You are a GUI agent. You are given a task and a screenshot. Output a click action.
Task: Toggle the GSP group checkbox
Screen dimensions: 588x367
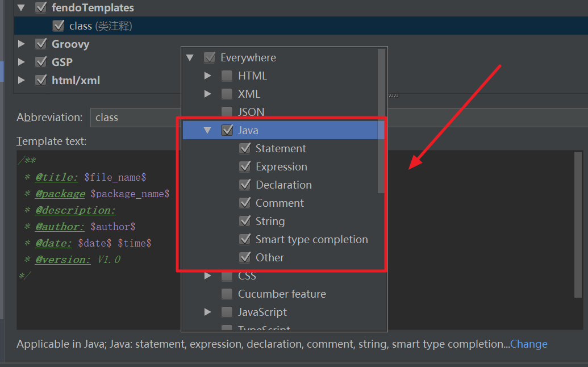tap(41, 62)
